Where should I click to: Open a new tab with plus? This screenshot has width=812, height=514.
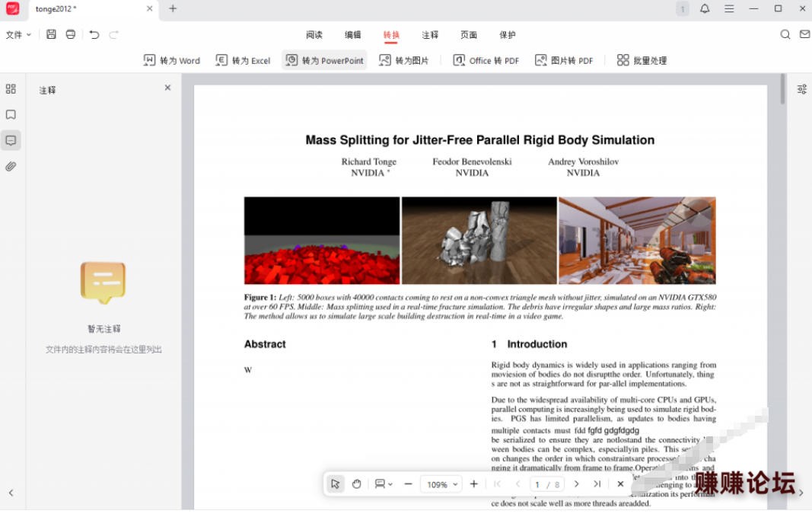[x=173, y=8]
